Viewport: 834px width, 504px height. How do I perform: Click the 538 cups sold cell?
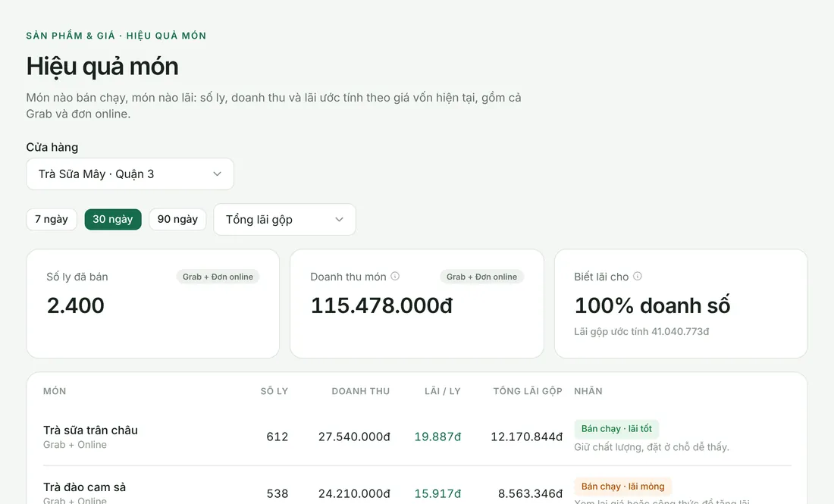(277, 494)
